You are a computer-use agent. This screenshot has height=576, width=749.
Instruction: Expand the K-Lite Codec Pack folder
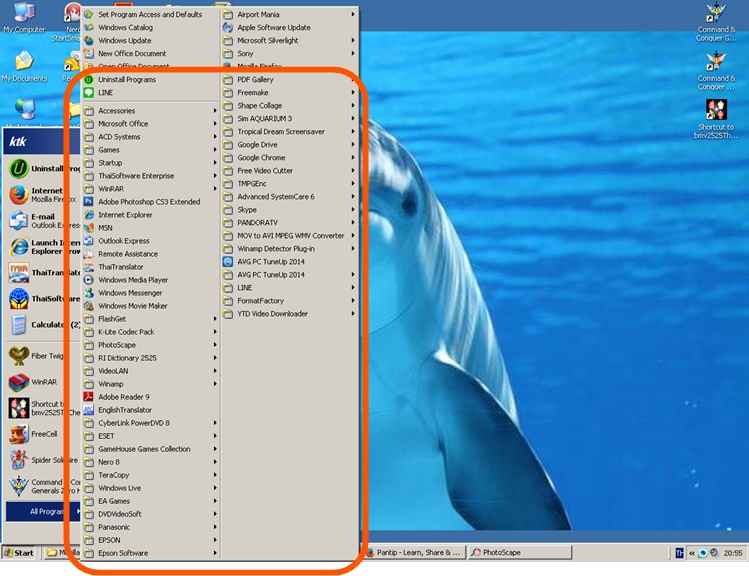click(x=150, y=332)
